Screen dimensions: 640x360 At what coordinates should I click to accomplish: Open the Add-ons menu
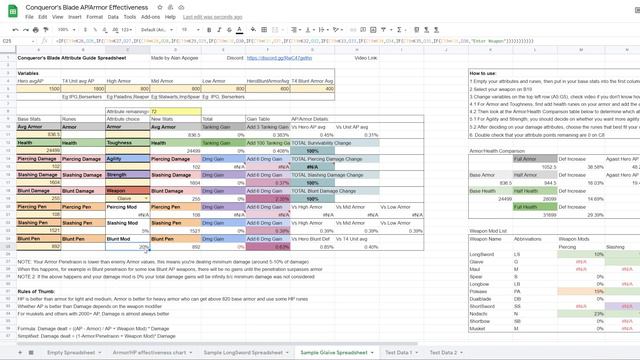coord(150,17)
